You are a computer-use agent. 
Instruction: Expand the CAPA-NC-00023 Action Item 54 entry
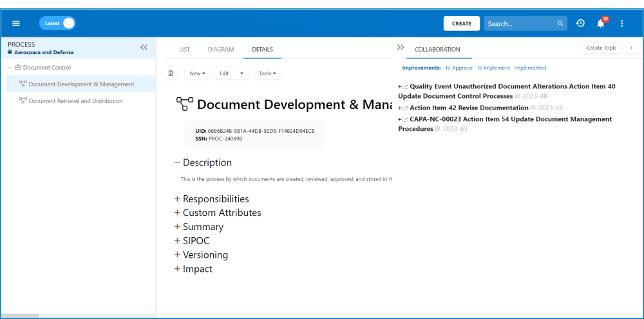coord(400,119)
